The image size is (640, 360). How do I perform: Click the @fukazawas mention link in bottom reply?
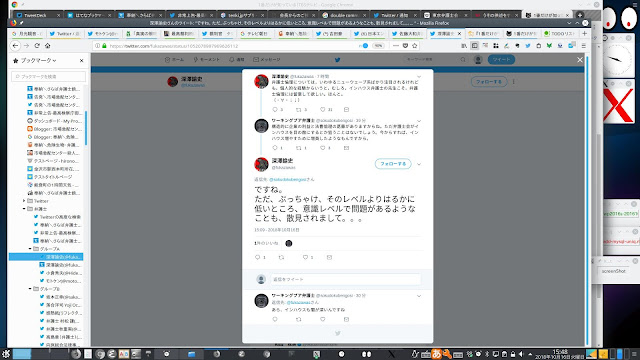click(x=299, y=302)
